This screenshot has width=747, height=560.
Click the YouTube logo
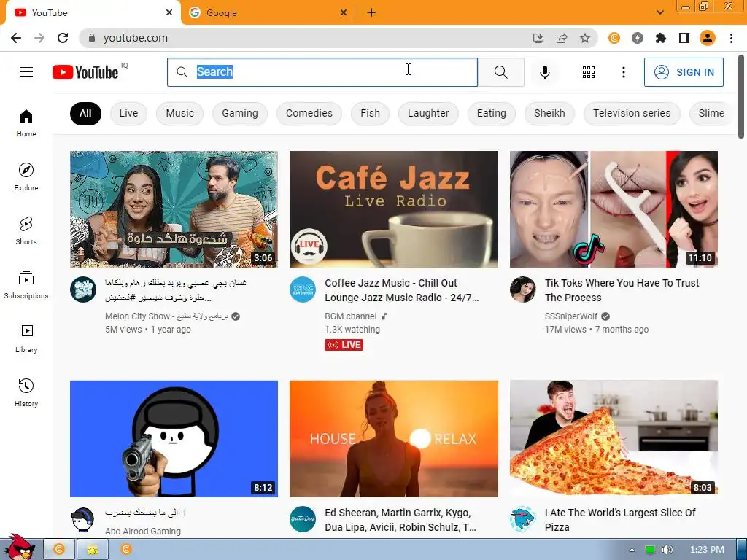pyautogui.click(x=85, y=72)
